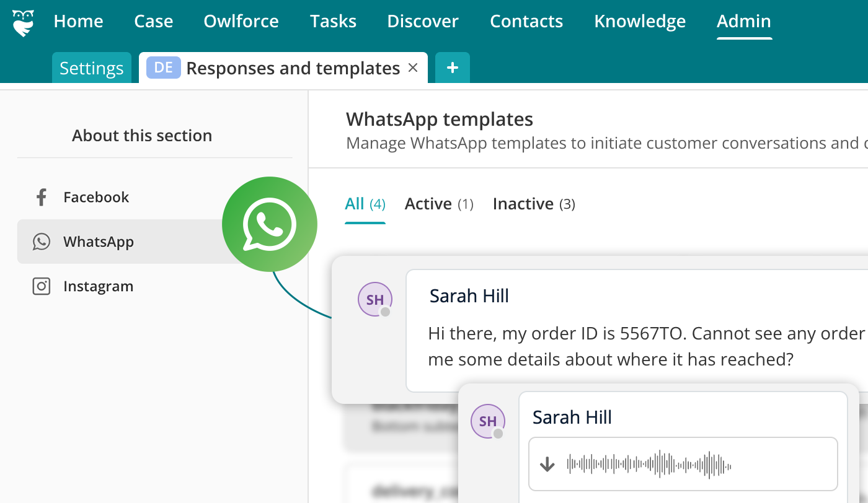Close the Responses and templates tab
Screen dimensions: 868x503
coord(413,68)
